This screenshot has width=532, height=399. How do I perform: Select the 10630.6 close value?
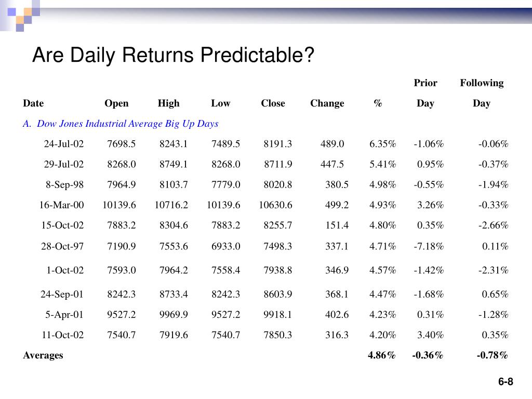coord(275,205)
